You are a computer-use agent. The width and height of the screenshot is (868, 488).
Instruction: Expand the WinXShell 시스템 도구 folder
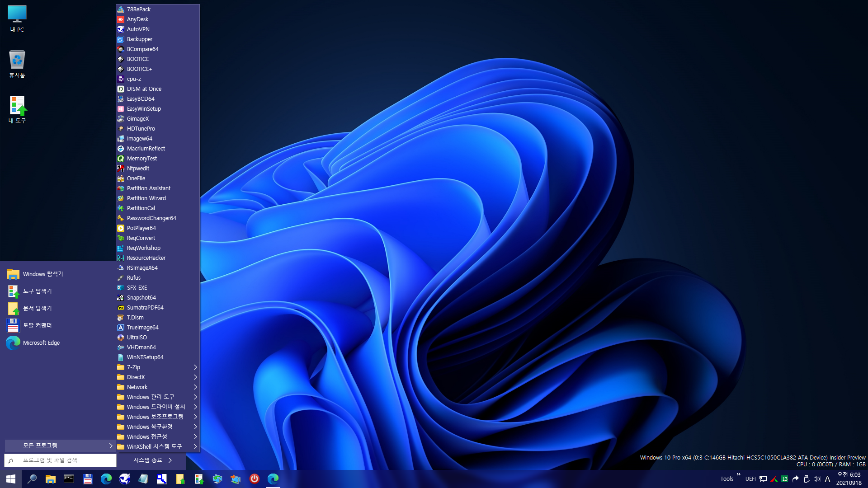click(157, 446)
